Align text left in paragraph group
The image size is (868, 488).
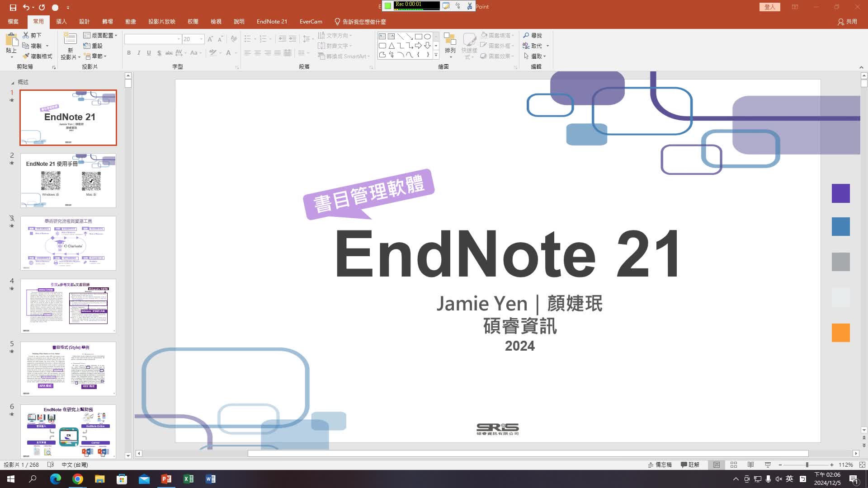tap(247, 53)
